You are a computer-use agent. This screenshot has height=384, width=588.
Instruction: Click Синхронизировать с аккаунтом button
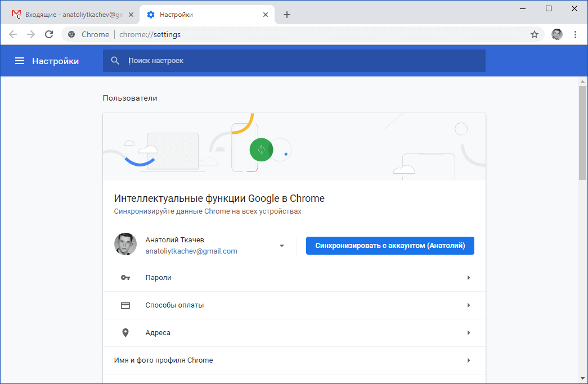(x=389, y=246)
